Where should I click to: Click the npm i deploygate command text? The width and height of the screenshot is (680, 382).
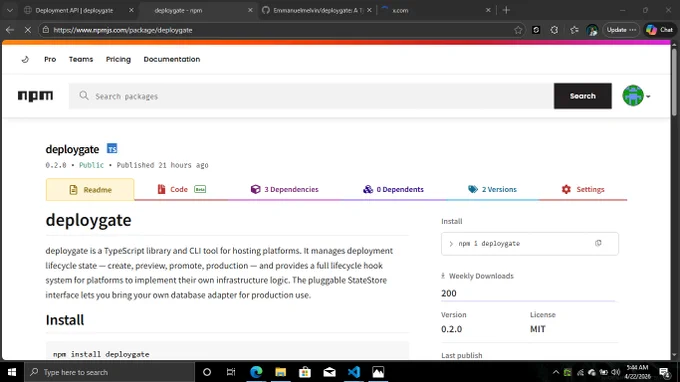tap(489, 244)
